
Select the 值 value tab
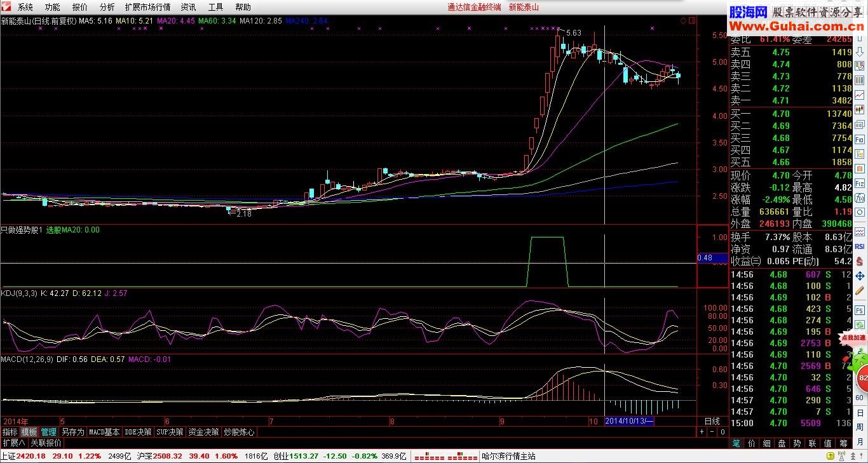tap(828, 443)
